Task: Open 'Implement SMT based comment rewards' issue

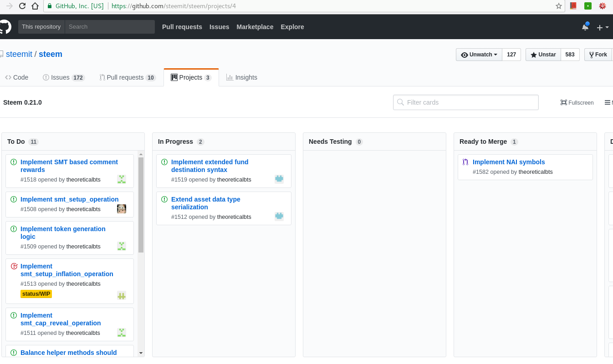Action: point(69,166)
